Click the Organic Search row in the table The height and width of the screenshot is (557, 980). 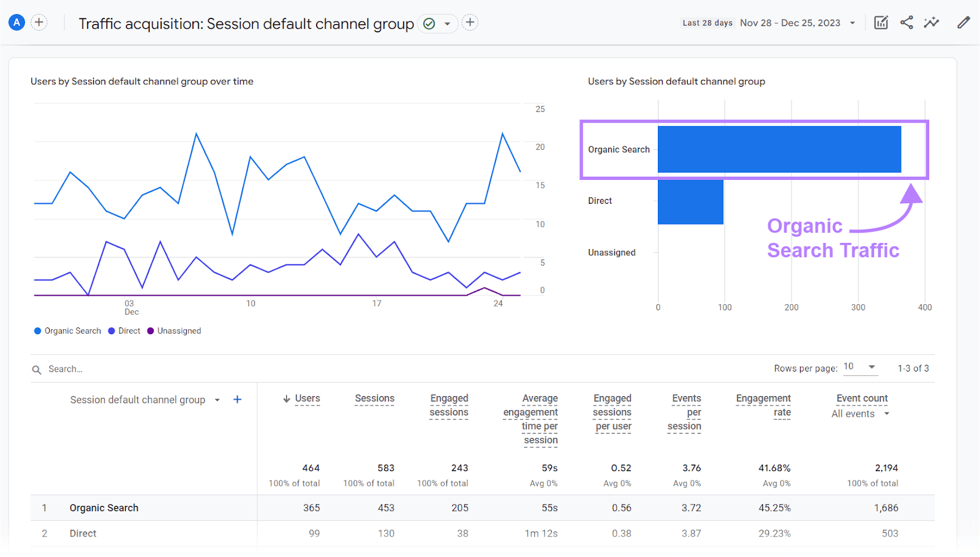[483, 508]
